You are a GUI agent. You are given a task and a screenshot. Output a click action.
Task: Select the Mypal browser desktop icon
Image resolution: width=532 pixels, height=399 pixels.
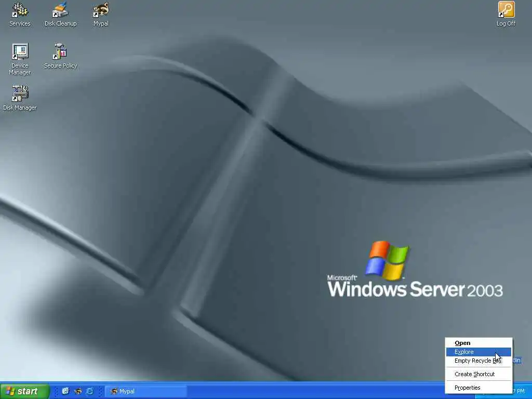[101, 14]
